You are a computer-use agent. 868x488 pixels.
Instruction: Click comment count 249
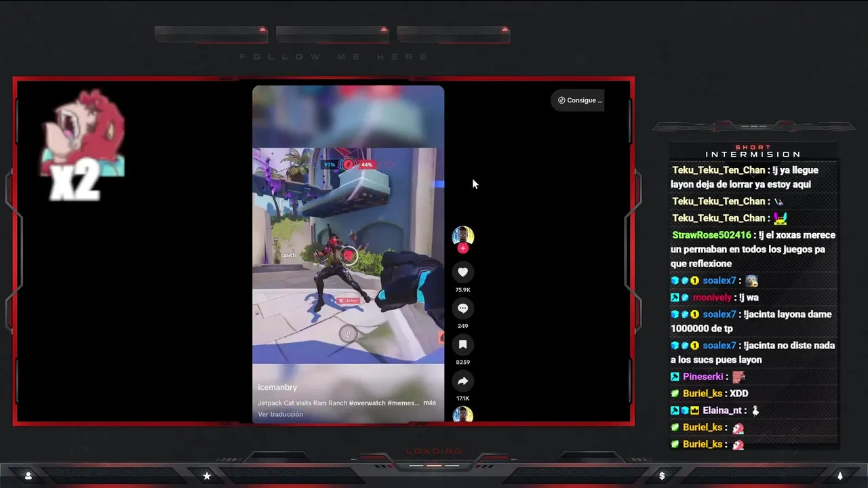coord(462,326)
